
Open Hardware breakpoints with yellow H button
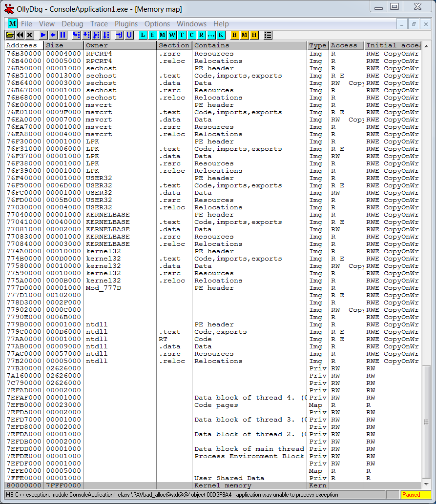click(254, 35)
